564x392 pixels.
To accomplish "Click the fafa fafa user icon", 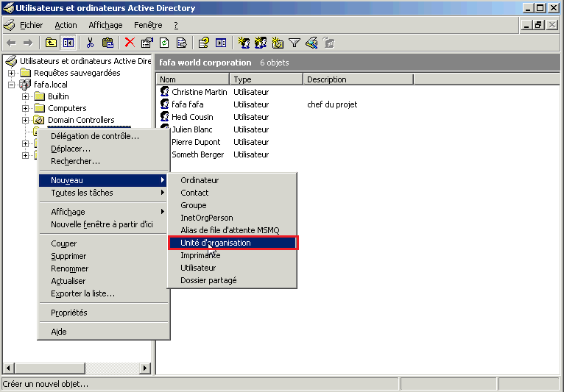I will 164,104.
